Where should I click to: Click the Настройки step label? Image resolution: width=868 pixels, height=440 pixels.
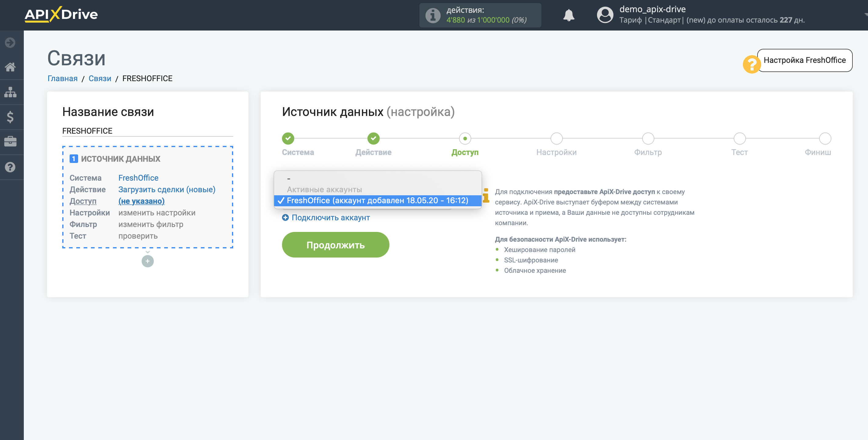point(556,152)
